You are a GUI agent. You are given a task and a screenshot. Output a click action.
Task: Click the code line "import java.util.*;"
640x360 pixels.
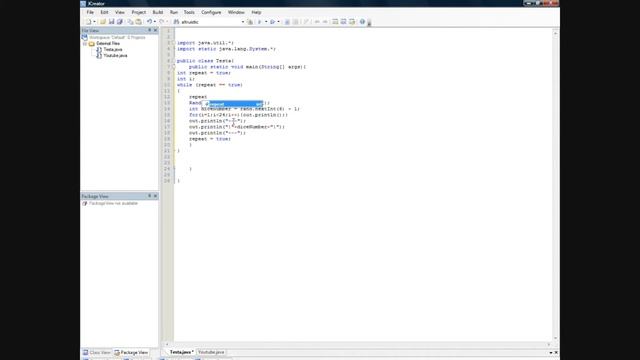(205, 42)
